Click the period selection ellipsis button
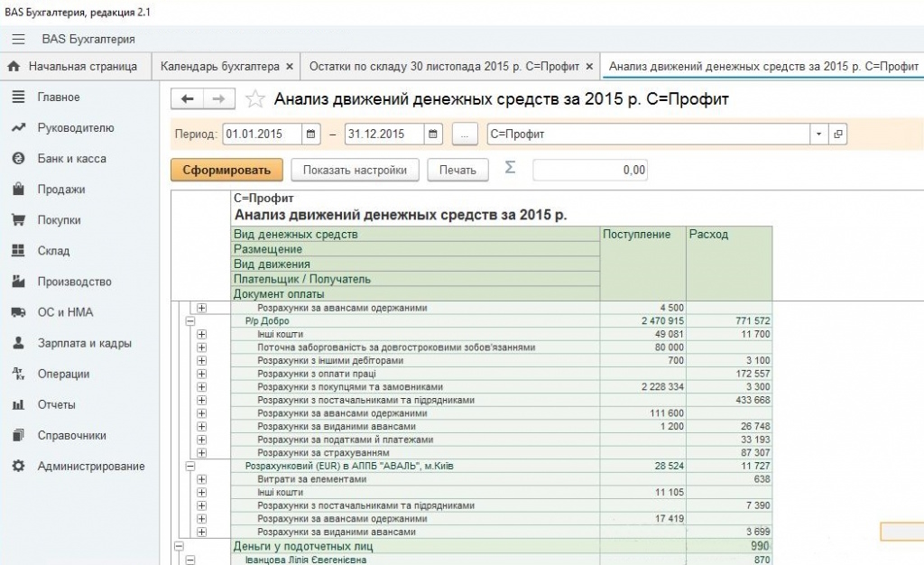The width and height of the screenshot is (924, 565). click(x=465, y=134)
